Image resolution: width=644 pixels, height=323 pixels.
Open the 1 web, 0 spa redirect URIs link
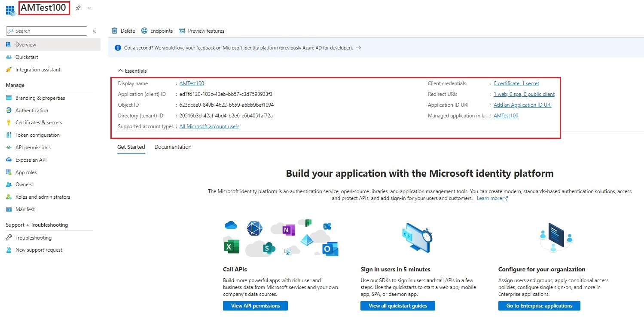click(x=524, y=94)
